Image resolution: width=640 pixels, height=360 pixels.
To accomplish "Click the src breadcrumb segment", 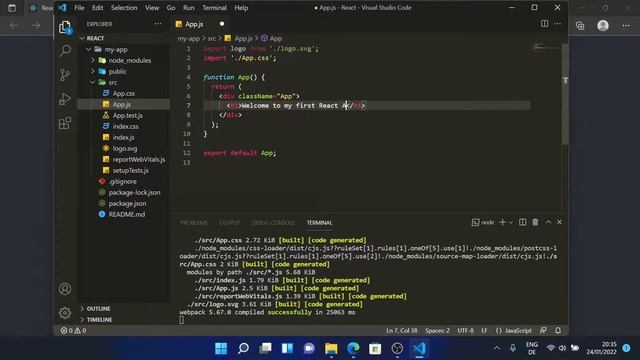I will pyautogui.click(x=211, y=38).
